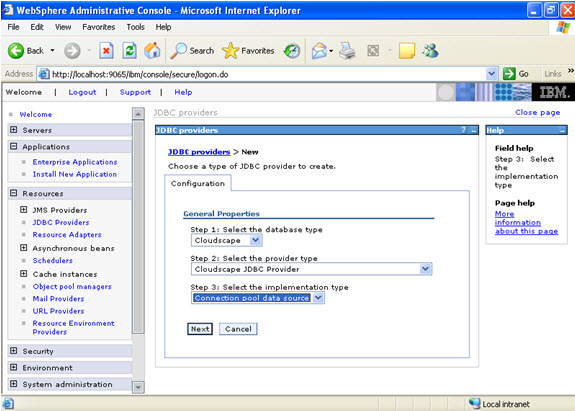The height and width of the screenshot is (411, 575).
Task: Open Install New Application link
Action: point(75,174)
